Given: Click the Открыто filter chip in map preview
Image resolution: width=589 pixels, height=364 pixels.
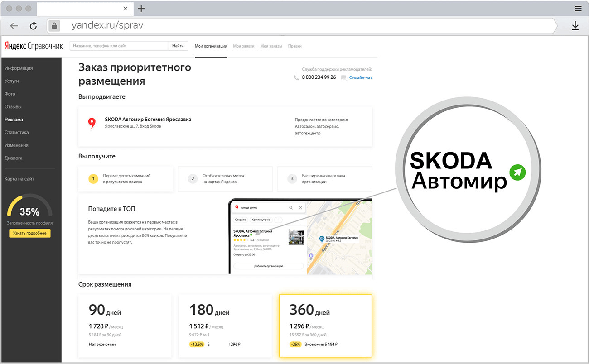Looking at the screenshot, I should pos(241,220).
